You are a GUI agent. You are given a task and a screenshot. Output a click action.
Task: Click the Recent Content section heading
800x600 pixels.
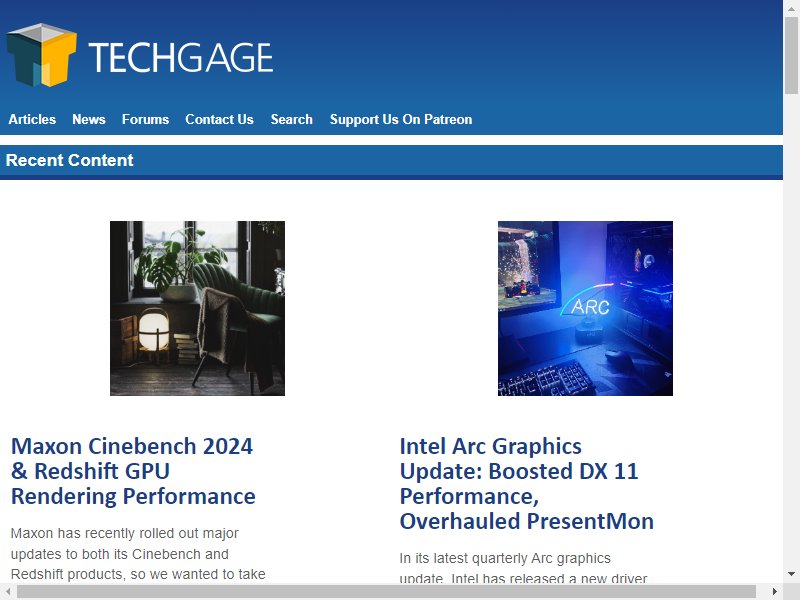tap(69, 160)
